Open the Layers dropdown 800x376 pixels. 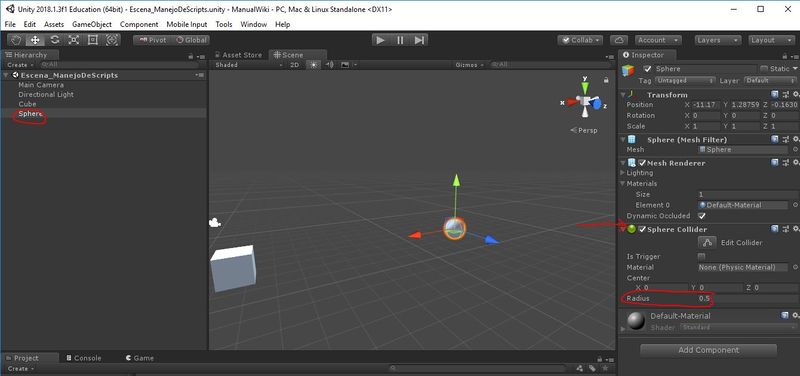718,40
